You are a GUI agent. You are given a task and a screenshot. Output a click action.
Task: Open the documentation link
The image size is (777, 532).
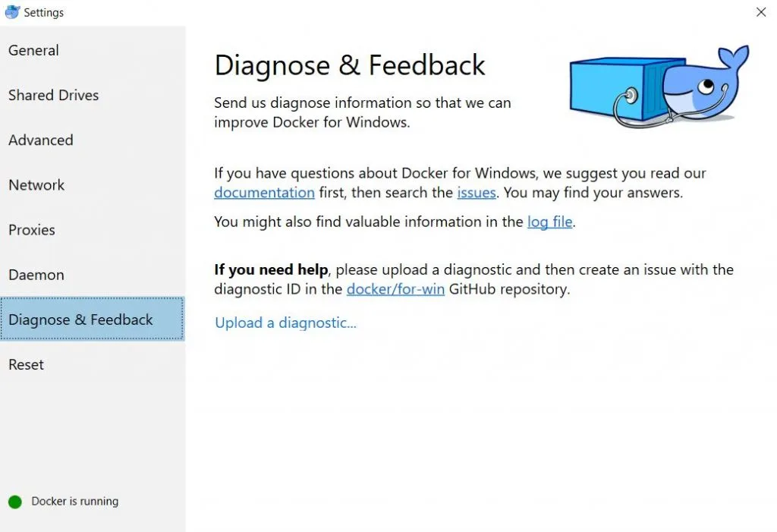264,192
